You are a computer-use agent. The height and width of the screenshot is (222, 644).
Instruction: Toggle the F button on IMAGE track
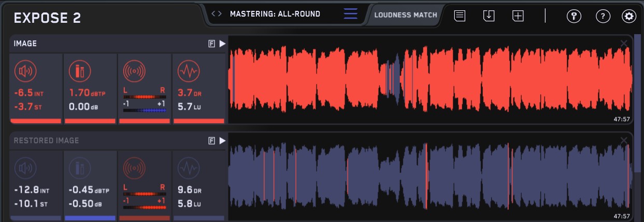tap(211, 44)
